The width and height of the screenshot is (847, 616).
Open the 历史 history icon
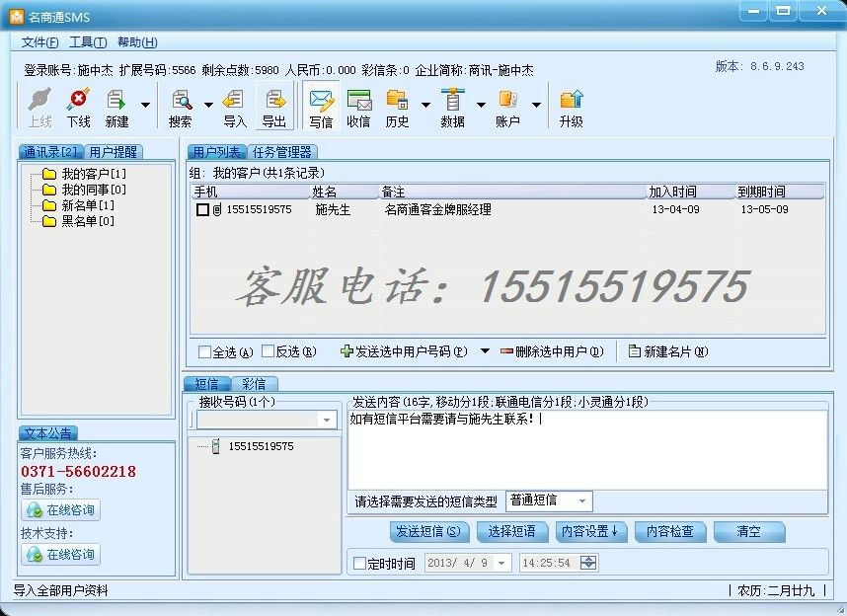tap(397, 107)
